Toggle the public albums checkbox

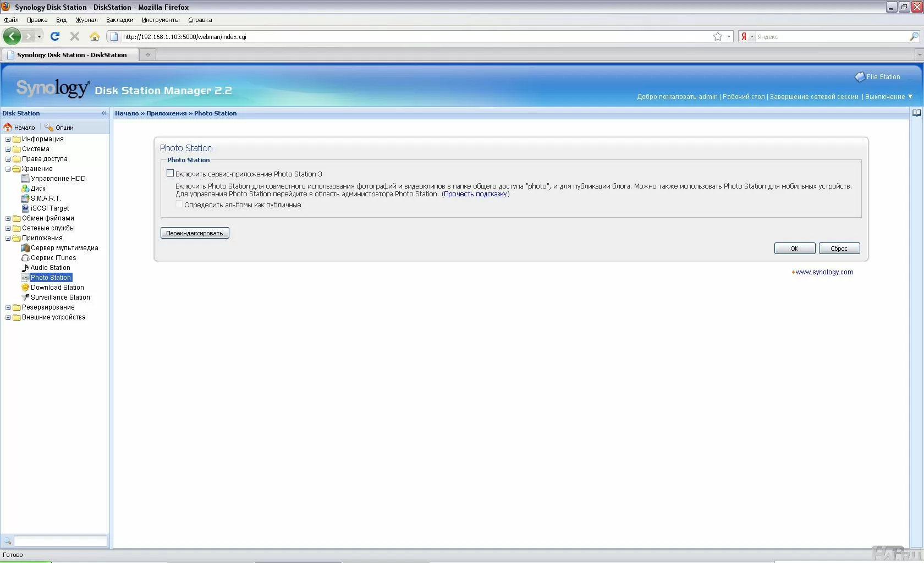pyautogui.click(x=179, y=205)
